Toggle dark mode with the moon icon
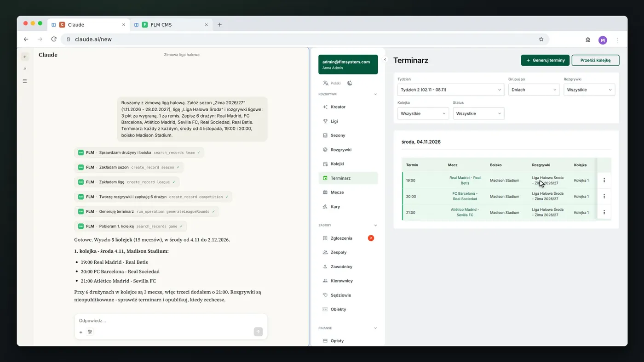Screen dimensions: 644x362 tap(350, 83)
